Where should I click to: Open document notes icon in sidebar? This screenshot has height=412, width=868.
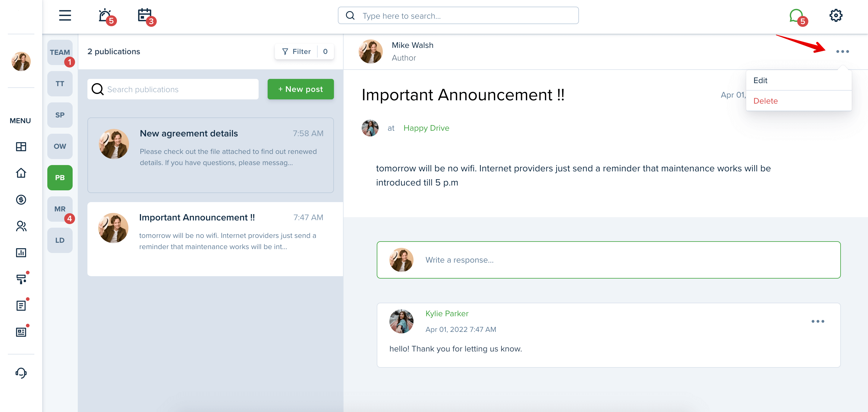click(x=21, y=306)
